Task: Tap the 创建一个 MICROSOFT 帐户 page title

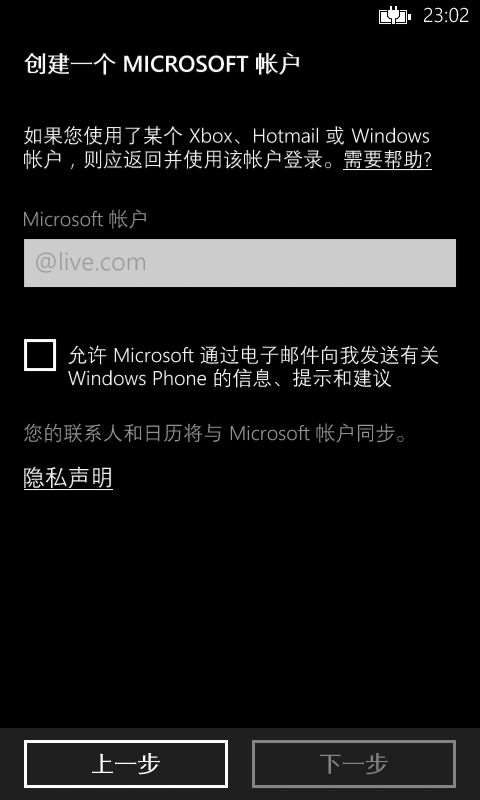Action: [162, 65]
